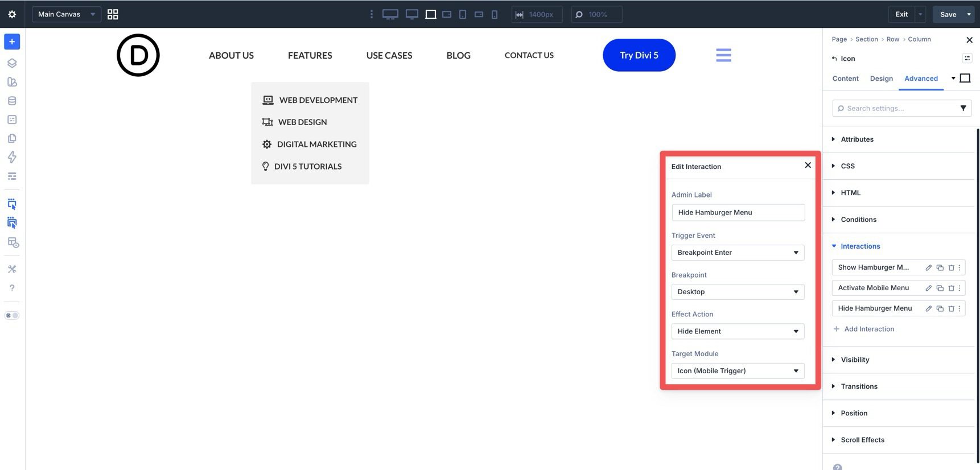Duplicate the Hide Hamburger Menu interaction
Image resolution: width=980 pixels, height=470 pixels.
coord(940,308)
